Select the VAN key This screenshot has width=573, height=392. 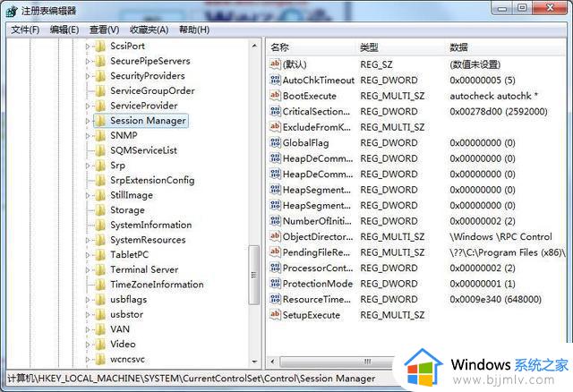click(120, 329)
